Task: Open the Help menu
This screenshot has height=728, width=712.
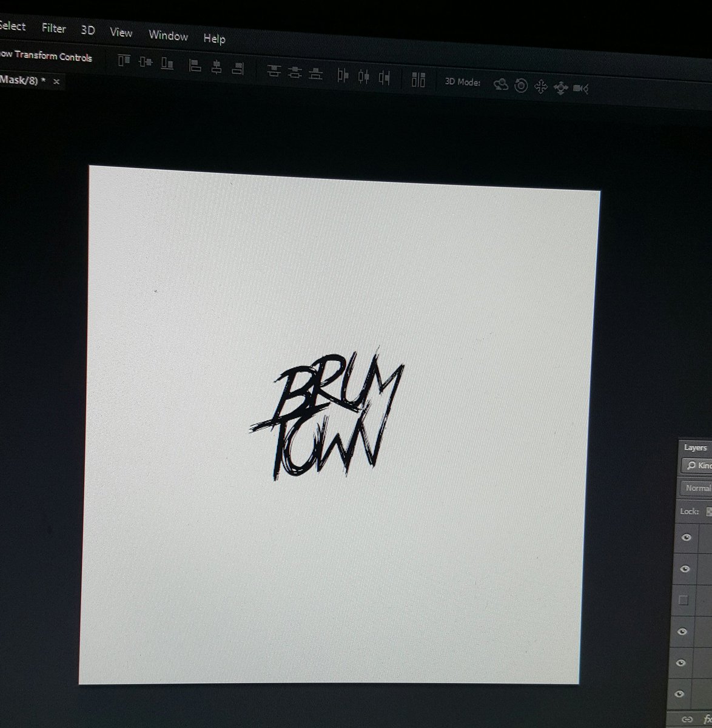Action: (x=214, y=38)
